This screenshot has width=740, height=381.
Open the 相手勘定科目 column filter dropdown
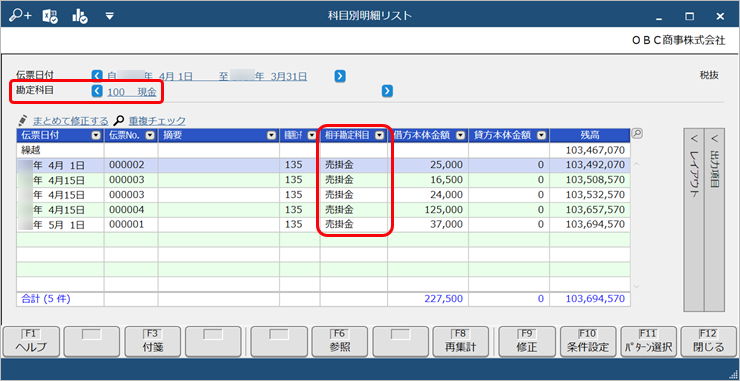(379, 135)
